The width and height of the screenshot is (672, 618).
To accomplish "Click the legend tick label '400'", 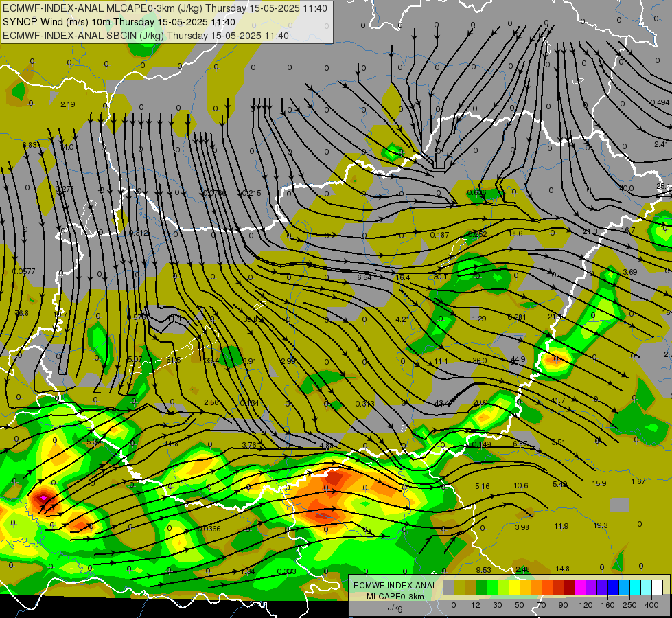I will (x=651, y=605).
